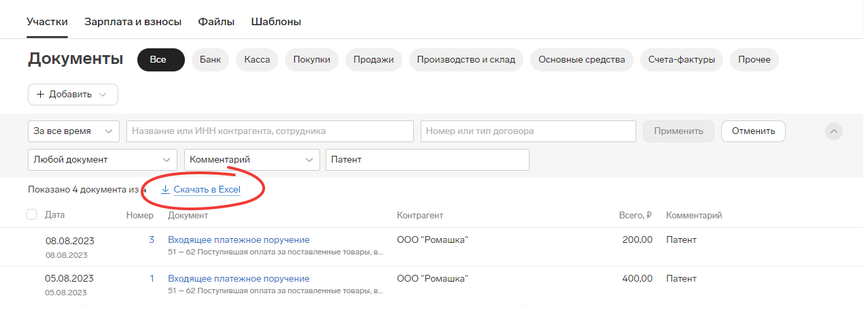This screenshot has height=315, width=868.
Task: Select the Банк filter chip
Action: [x=211, y=60]
